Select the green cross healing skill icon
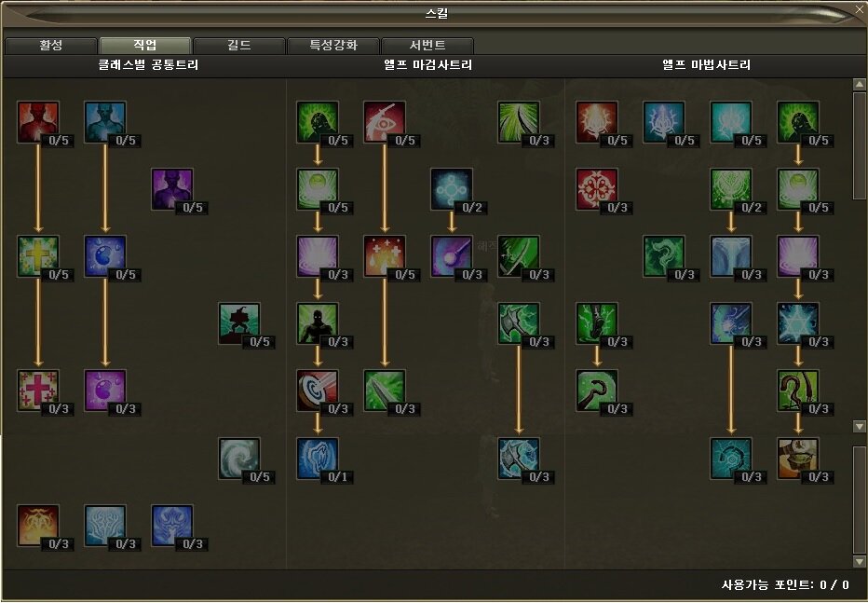Viewport: 868px width, 603px height. click(37, 256)
